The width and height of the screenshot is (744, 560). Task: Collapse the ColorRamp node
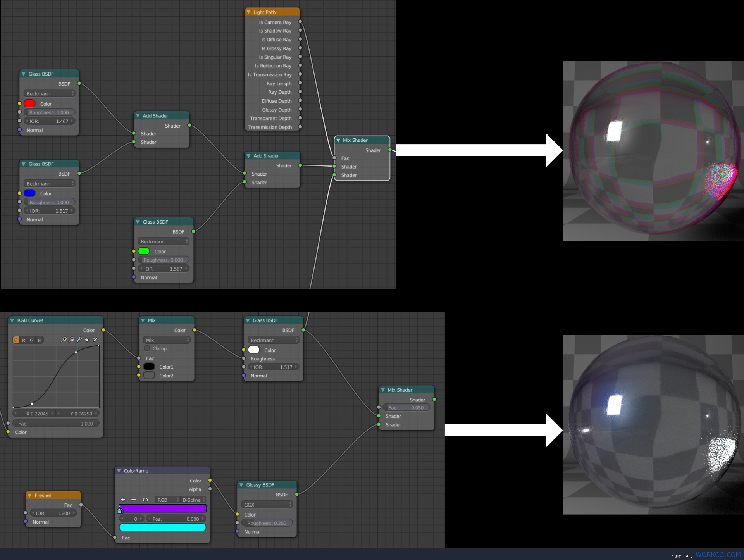pos(119,471)
